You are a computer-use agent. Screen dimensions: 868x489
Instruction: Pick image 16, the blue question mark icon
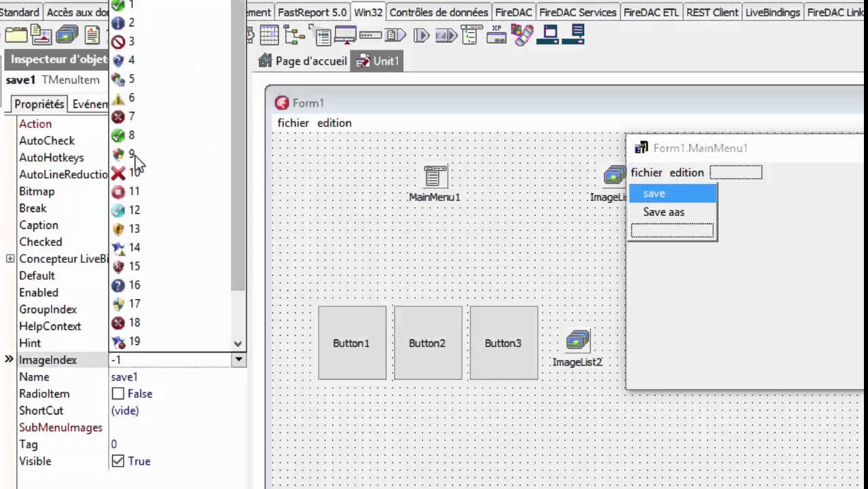pyautogui.click(x=170, y=285)
